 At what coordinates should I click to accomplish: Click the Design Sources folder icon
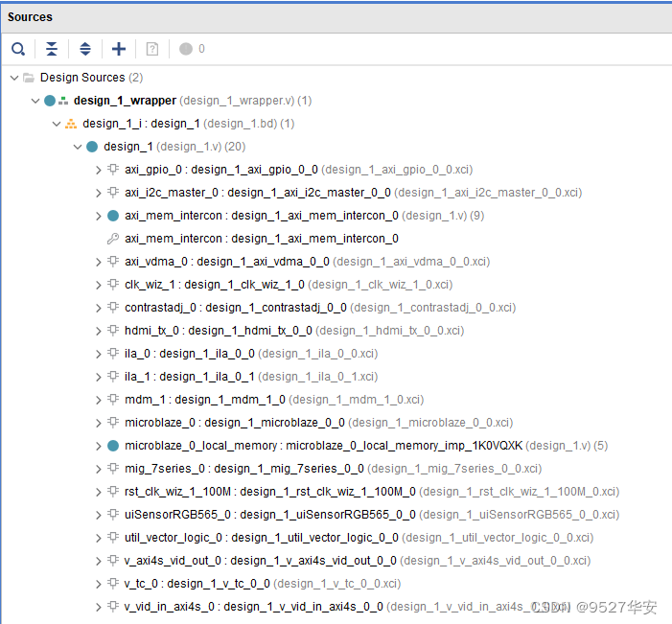point(29,78)
